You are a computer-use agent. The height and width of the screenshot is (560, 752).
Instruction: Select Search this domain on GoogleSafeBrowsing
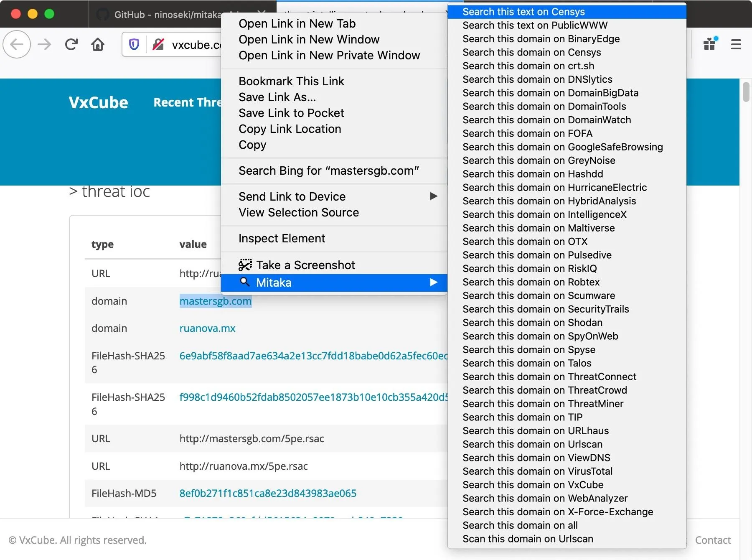click(567, 147)
